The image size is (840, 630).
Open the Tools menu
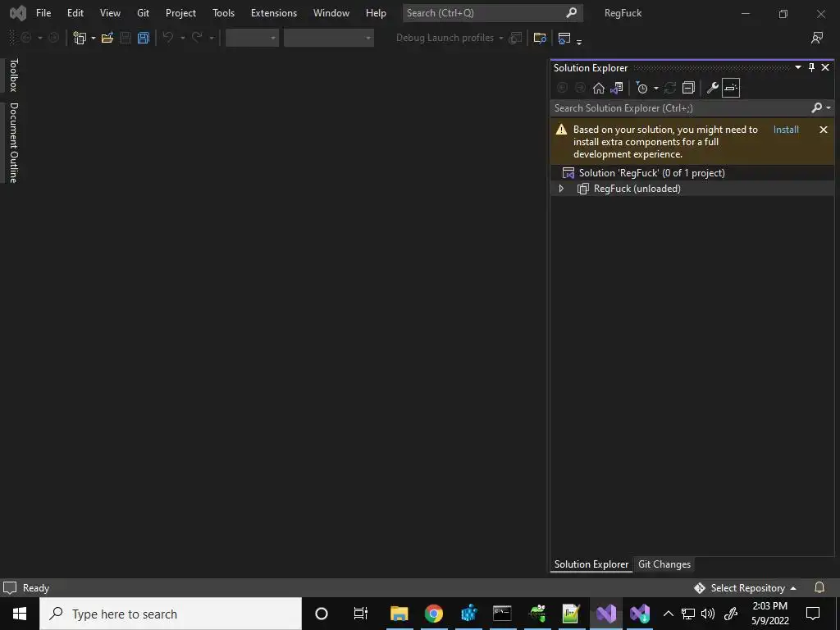point(223,13)
